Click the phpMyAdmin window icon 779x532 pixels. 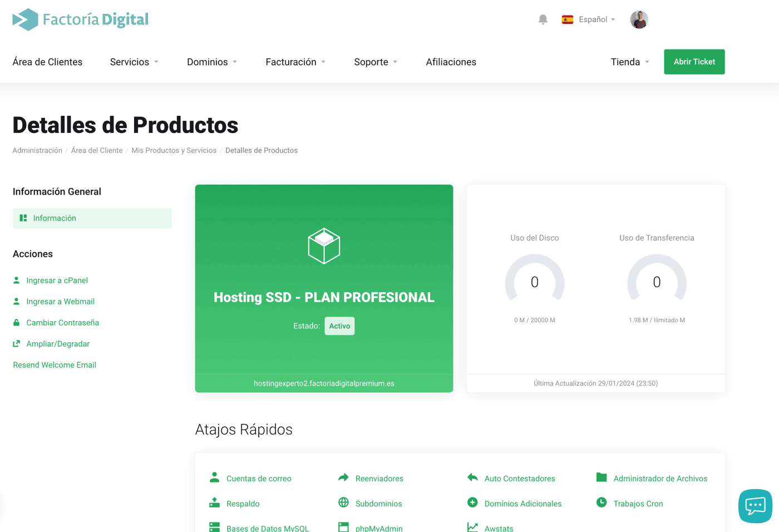pyautogui.click(x=343, y=527)
